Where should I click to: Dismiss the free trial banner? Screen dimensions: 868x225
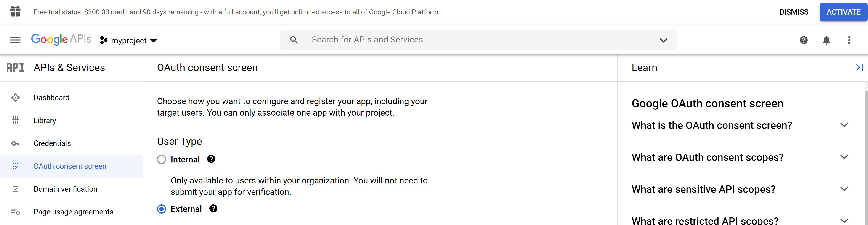(x=794, y=12)
